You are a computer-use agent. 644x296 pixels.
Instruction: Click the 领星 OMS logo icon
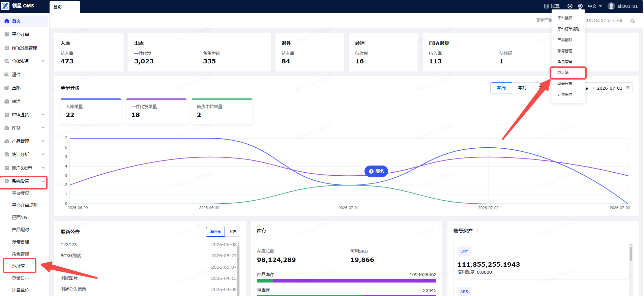pyautogui.click(x=5, y=6)
